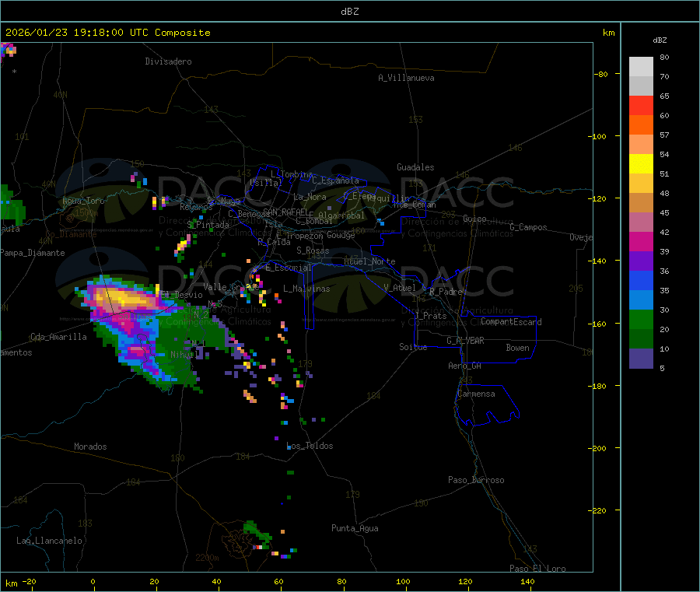Click the Atuel_Norte label
The width and height of the screenshot is (700, 592).
(369, 261)
